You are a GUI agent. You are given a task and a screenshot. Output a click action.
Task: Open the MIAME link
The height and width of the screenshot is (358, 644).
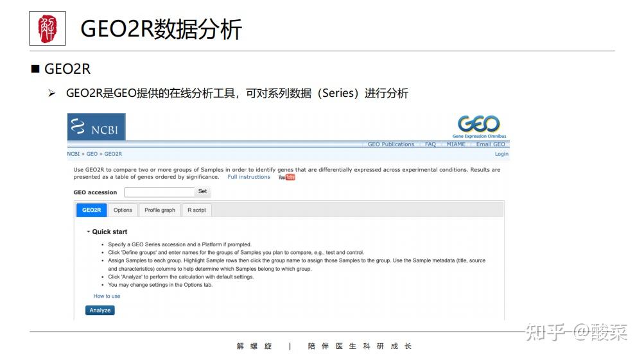tap(456, 144)
